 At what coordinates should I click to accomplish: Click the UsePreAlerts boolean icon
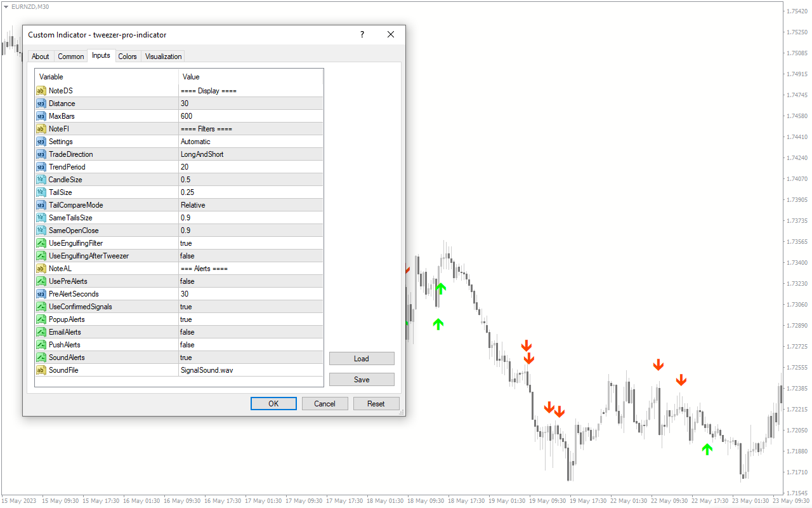tap(41, 281)
